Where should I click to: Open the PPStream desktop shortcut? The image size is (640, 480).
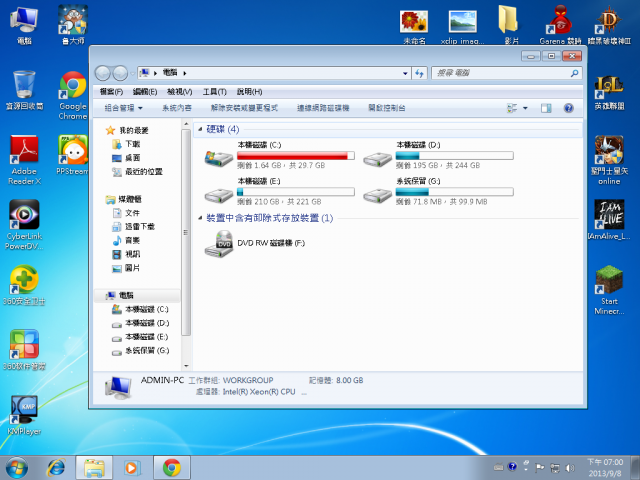[73, 155]
